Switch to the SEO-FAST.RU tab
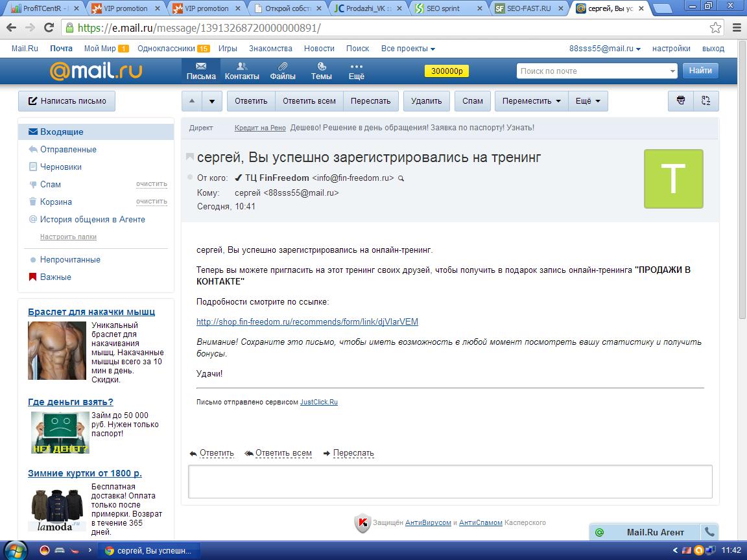The image size is (747, 560). (x=529, y=8)
